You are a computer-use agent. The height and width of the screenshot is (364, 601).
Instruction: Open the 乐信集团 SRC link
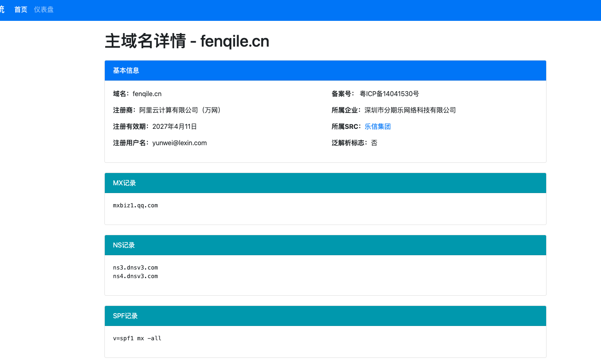click(x=377, y=126)
